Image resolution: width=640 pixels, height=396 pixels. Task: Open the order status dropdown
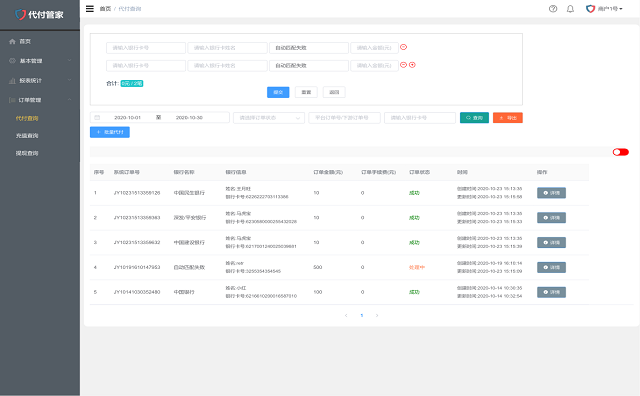coord(269,118)
